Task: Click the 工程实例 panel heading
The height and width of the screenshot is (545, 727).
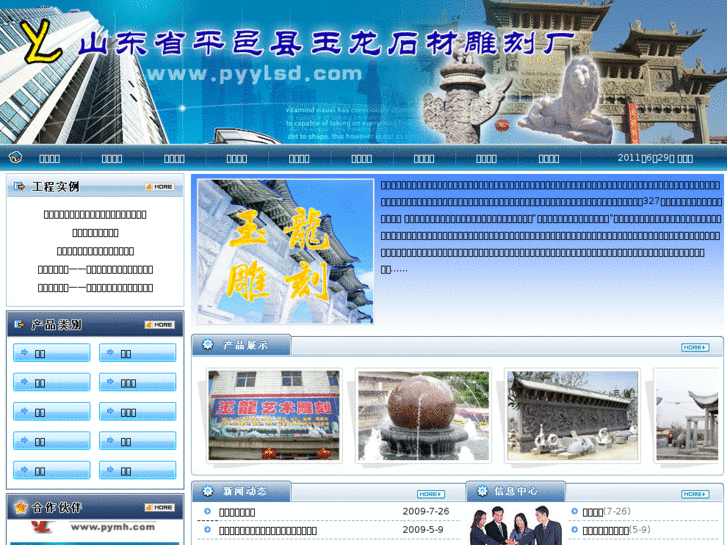Action: pos(56,186)
